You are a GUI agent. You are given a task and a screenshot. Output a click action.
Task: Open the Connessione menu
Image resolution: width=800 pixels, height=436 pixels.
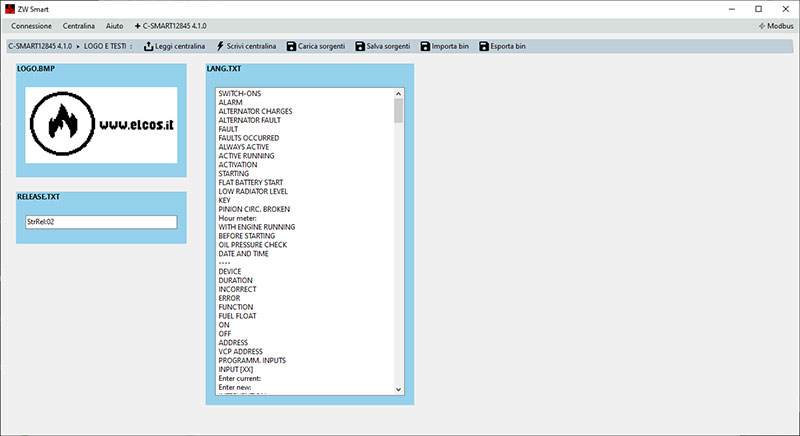(x=31, y=24)
